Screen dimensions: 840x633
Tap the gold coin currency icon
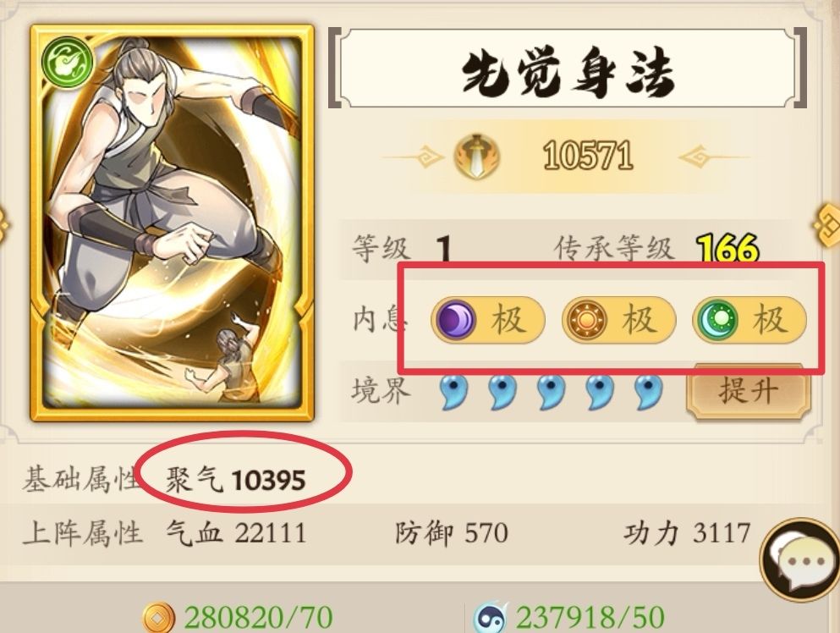pyautogui.click(x=158, y=619)
